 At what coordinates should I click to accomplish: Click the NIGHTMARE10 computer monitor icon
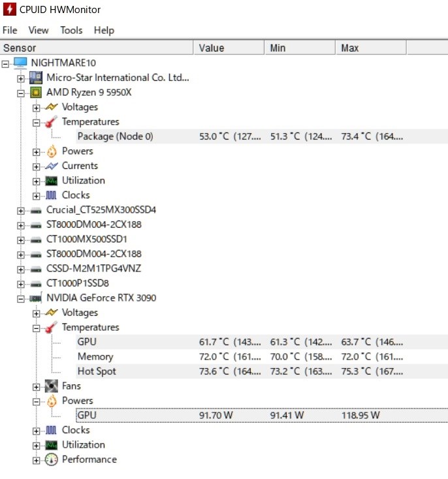tap(20, 63)
